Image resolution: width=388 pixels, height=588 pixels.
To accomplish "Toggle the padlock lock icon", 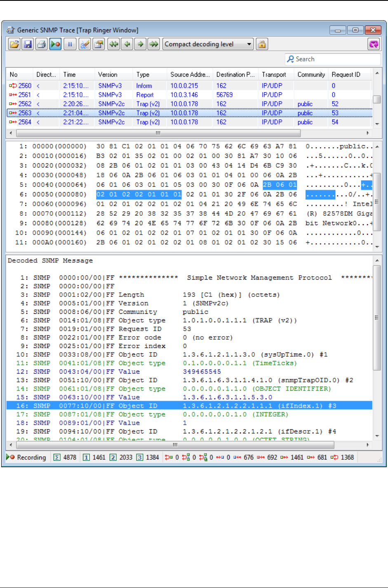I will tap(262, 44).
